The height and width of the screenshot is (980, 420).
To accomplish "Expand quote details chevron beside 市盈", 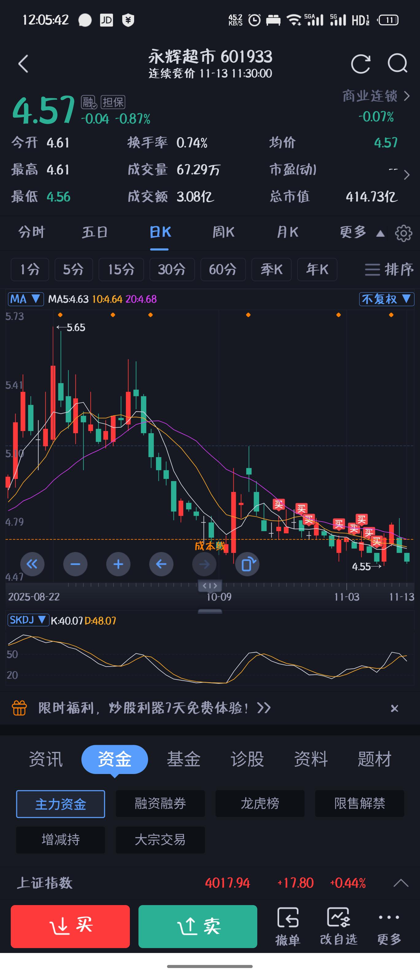I will coord(407,175).
